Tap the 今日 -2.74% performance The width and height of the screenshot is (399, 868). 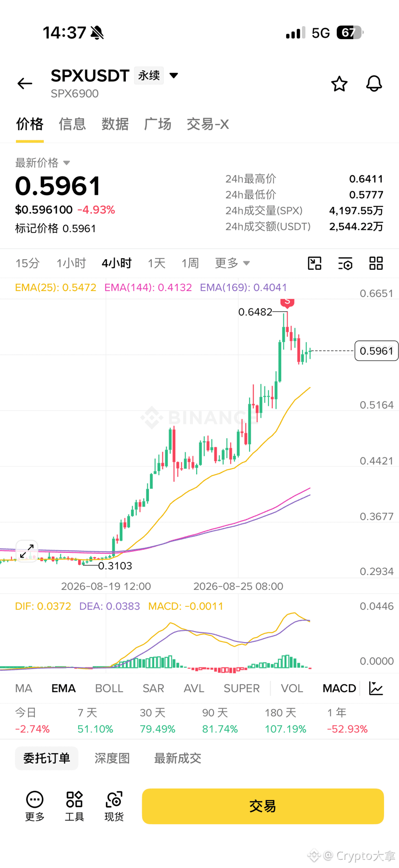coord(32,721)
